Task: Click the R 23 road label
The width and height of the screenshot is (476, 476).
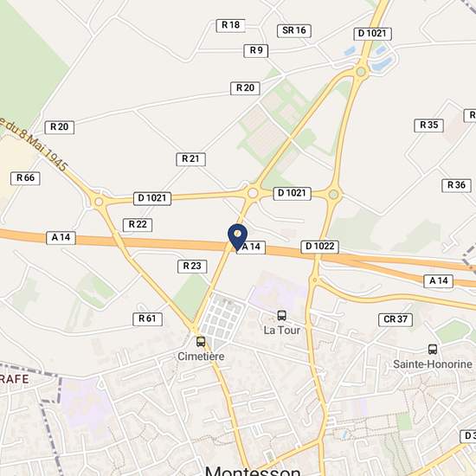Action: coord(192,267)
